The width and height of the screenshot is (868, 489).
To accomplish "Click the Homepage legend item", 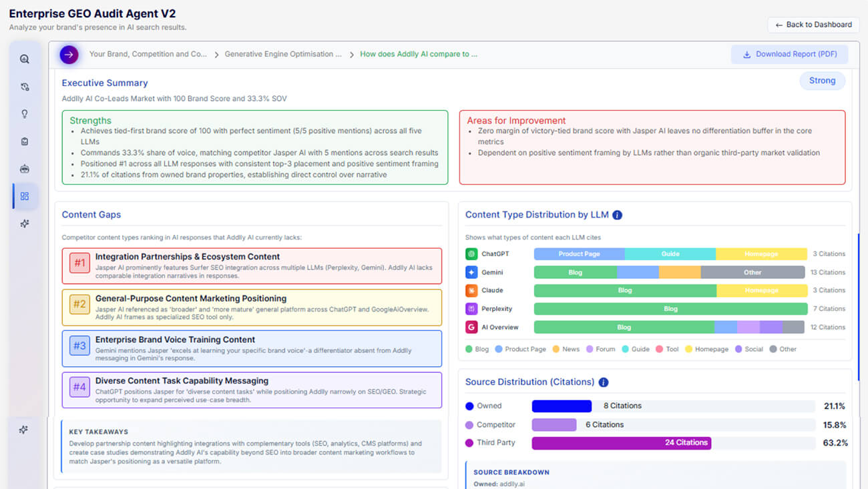I will pos(707,349).
